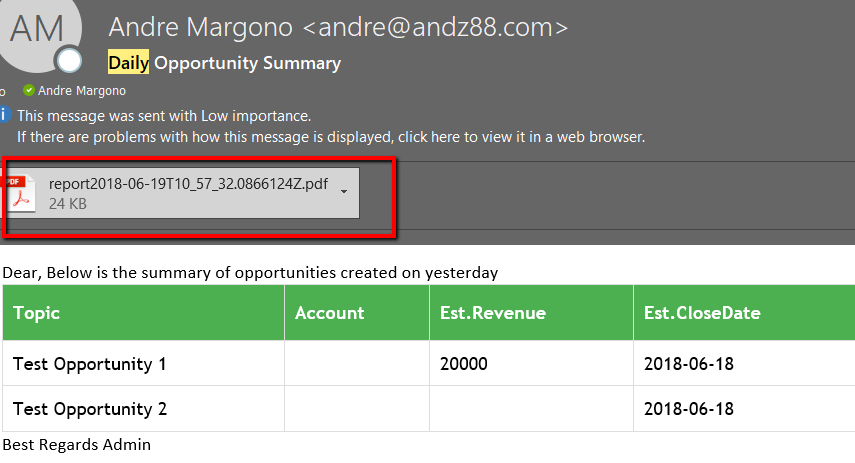Click the Topic column header
This screenshot has height=463, width=855.
click(37, 313)
